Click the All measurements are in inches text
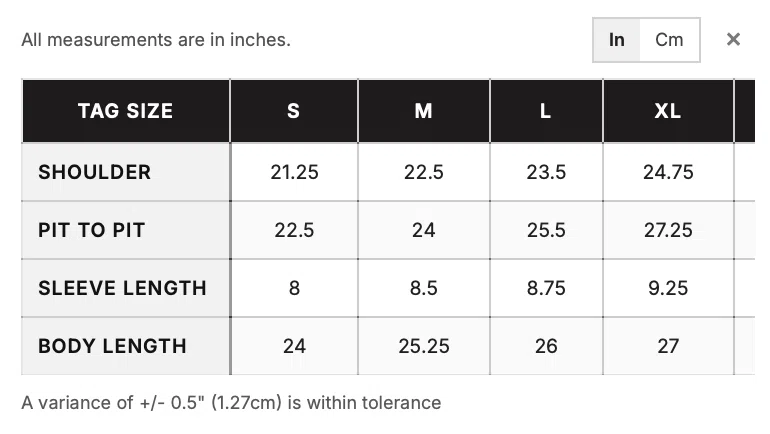 click(156, 40)
